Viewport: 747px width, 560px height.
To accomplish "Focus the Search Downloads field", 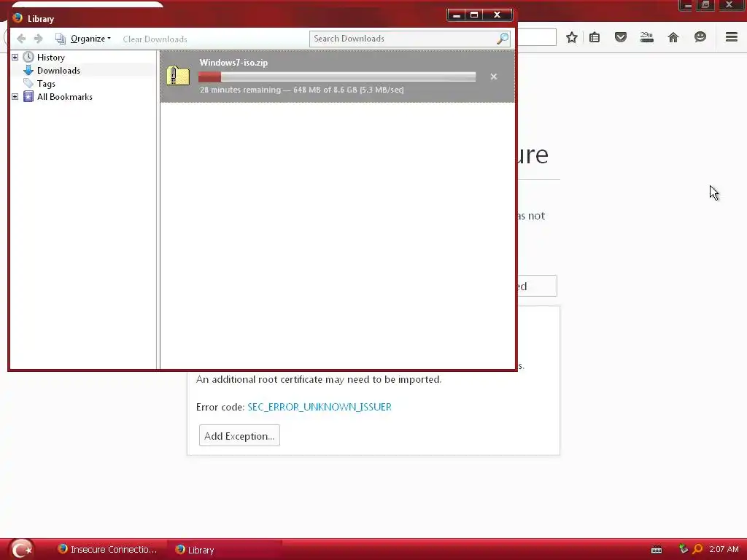I will click(410, 39).
